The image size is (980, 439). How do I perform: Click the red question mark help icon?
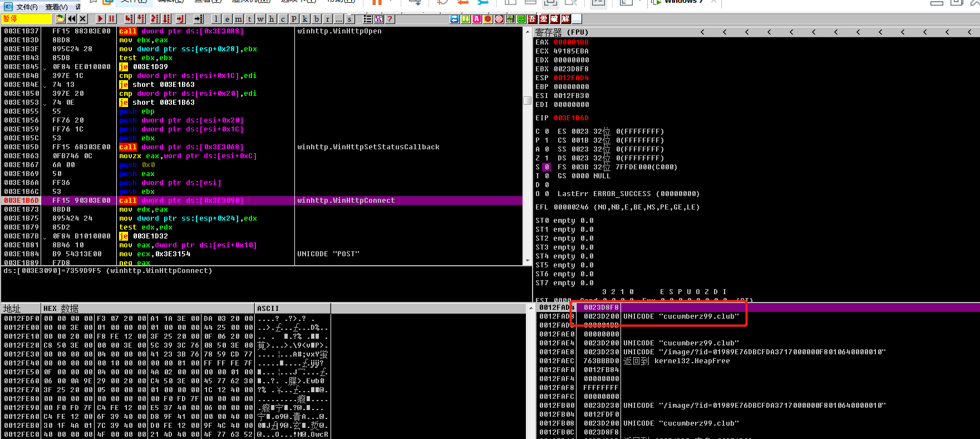coord(390,19)
